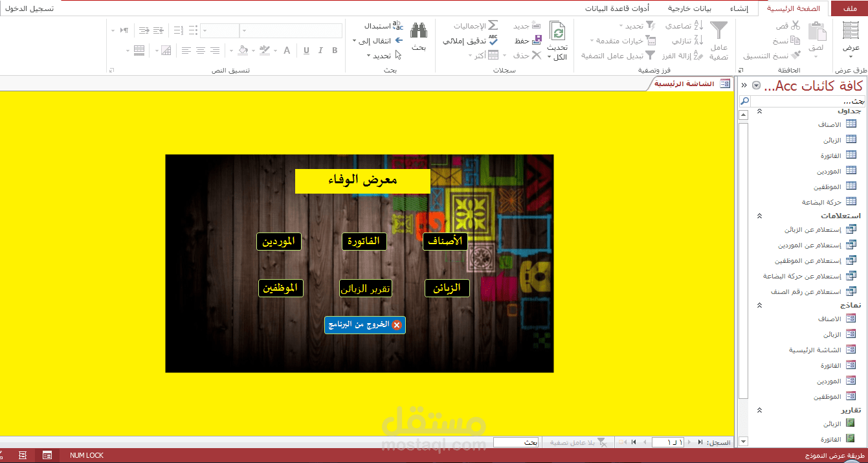868x463 pixels.
Task: Open إستعلام عن الموردين query
Action: (x=817, y=245)
